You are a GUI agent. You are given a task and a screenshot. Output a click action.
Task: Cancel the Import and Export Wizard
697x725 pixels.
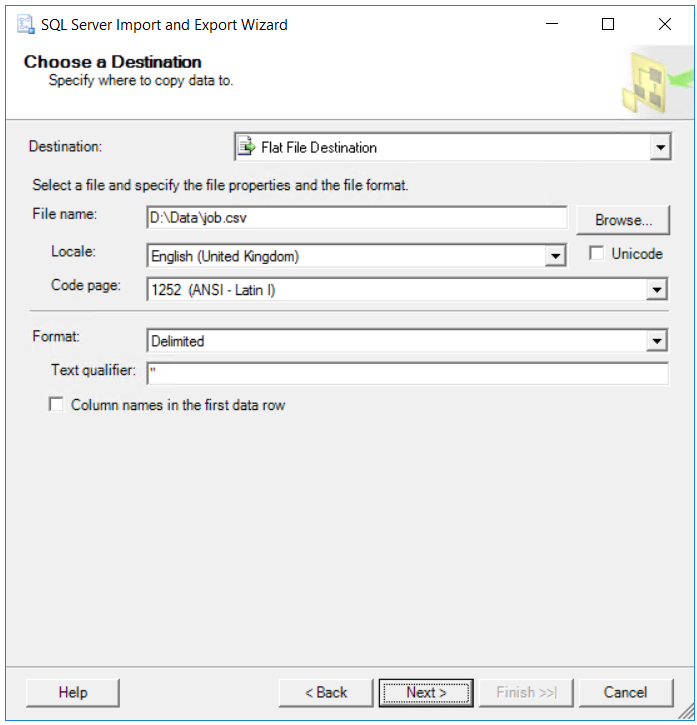click(x=625, y=693)
